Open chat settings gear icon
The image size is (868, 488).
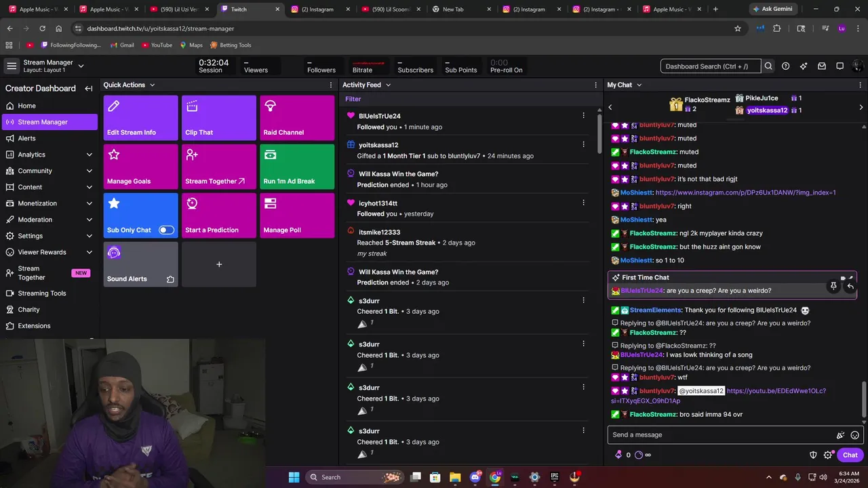828,455
